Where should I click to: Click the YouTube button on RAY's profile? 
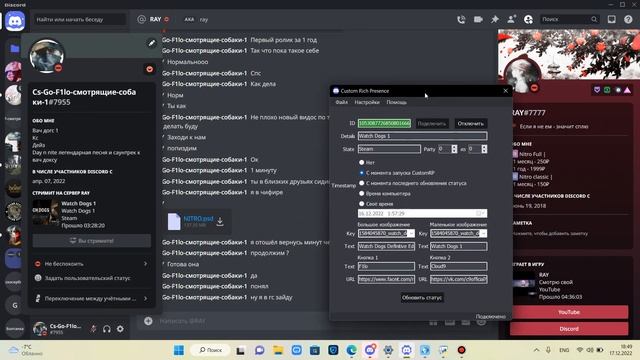click(569, 312)
